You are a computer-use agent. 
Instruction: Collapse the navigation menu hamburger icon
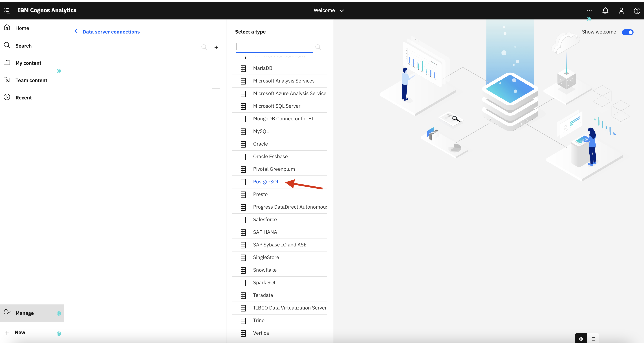coord(7,10)
